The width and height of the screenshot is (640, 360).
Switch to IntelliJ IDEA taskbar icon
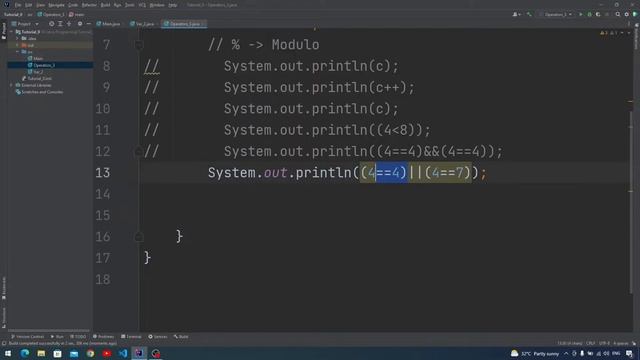click(139, 353)
